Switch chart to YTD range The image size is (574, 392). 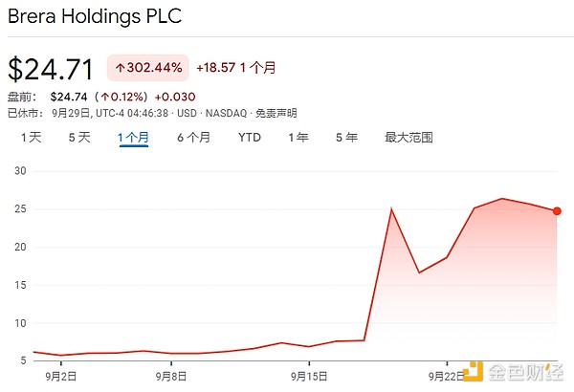pos(250,138)
